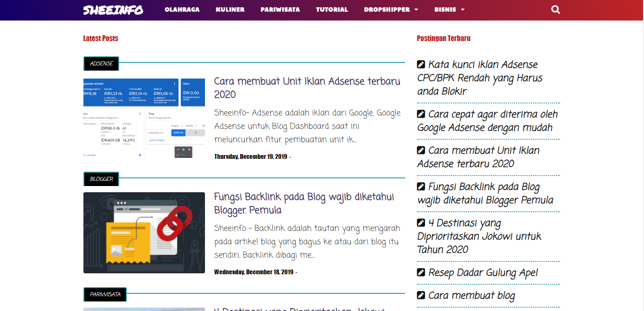Open the Kuliner menu item
Viewport: 644px width, 311px height.
230,10
